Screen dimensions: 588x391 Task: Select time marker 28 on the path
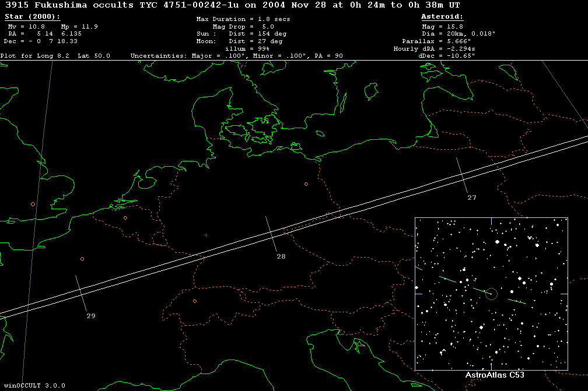tap(281, 256)
